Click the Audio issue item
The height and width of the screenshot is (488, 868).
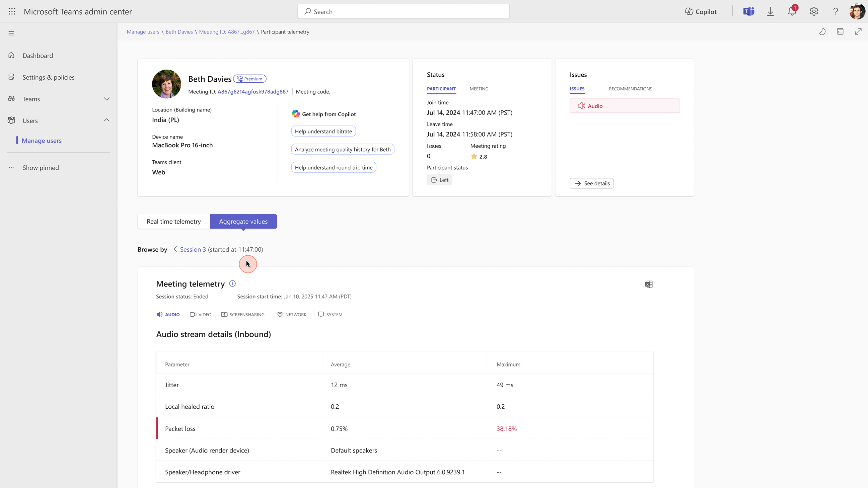coord(625,106)
